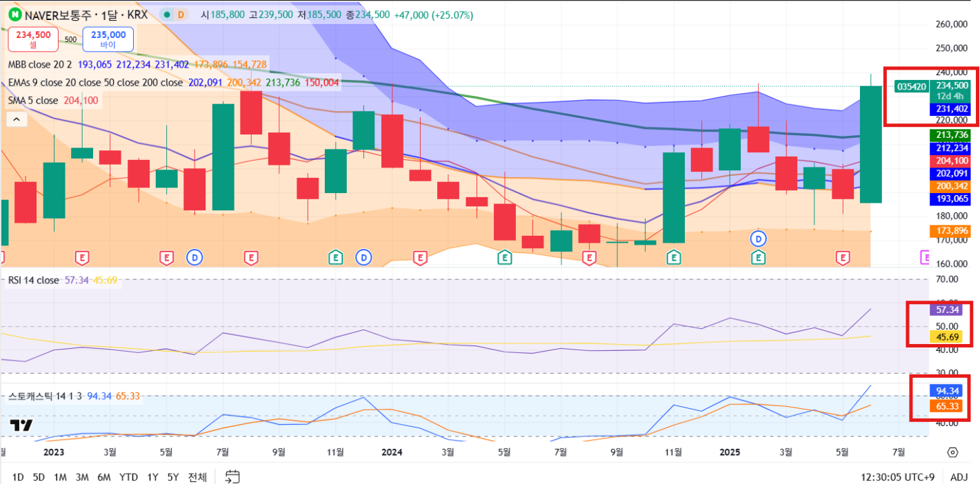The height and width of the screenshot is (484, 980).
Task: Click the 30.00 level on RSI scale
Action: tap(948, 373)
